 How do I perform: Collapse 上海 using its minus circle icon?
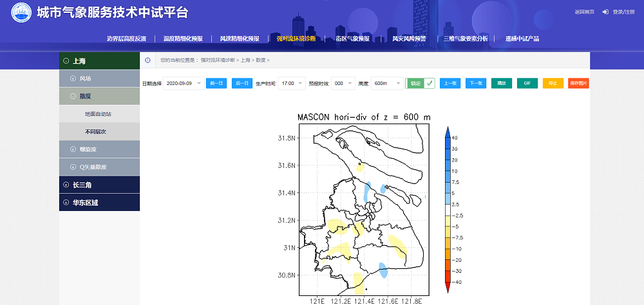click(66, 61)
